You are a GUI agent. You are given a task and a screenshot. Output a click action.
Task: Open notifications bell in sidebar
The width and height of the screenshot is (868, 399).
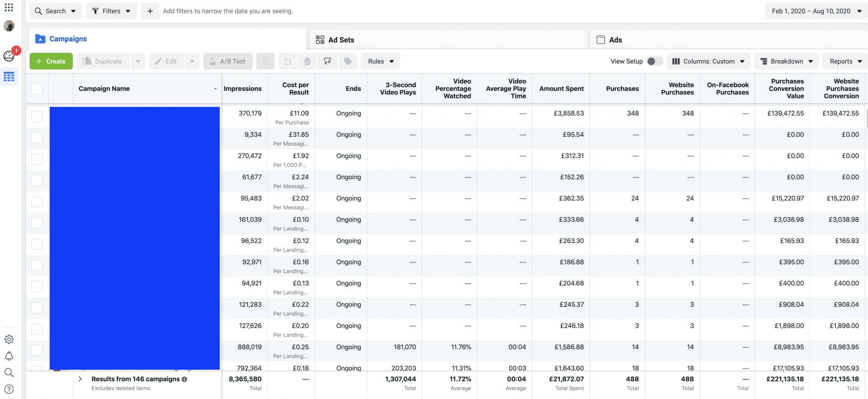click(9, 356)
